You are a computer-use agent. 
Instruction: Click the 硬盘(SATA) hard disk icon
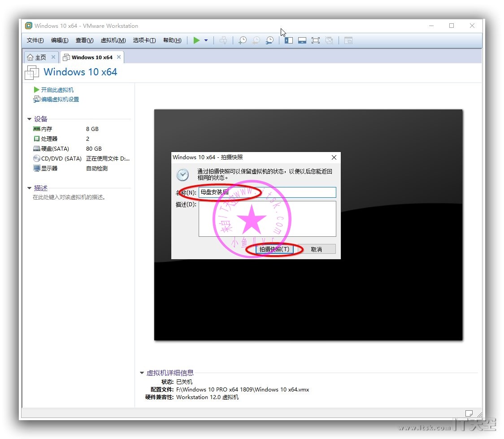click(x=37, y=148)
